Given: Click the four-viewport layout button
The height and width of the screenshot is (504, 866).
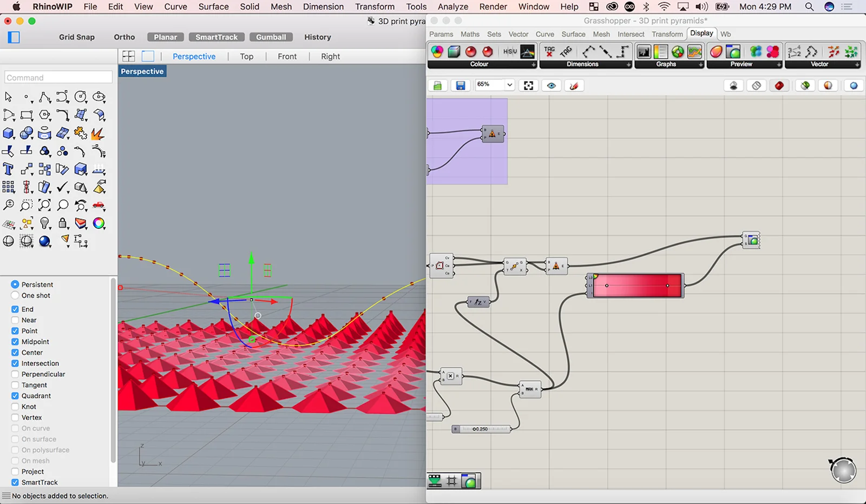Looking at the screenshot, I should pos(129,56).
